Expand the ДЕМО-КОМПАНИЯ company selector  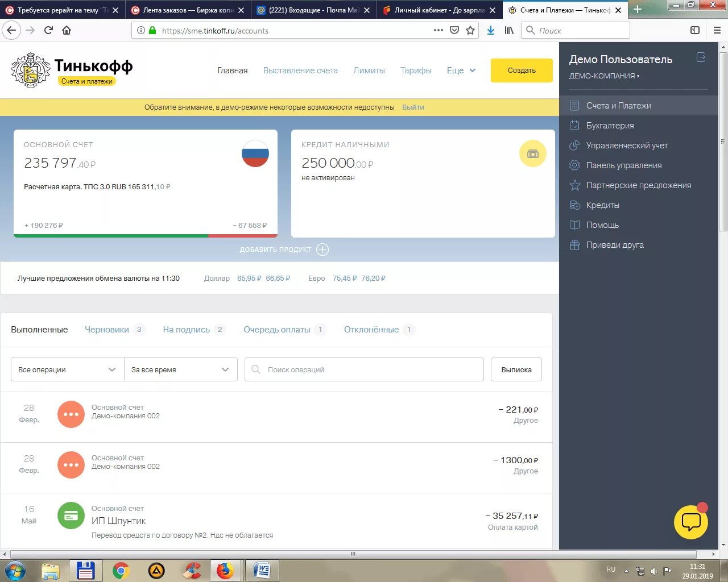coord(605,76)
